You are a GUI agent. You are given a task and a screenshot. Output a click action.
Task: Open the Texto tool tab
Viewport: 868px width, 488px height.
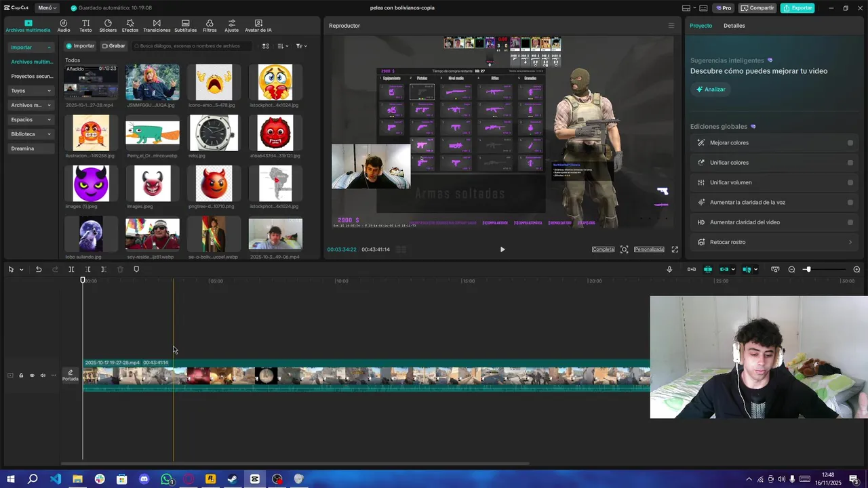(85, 26)
